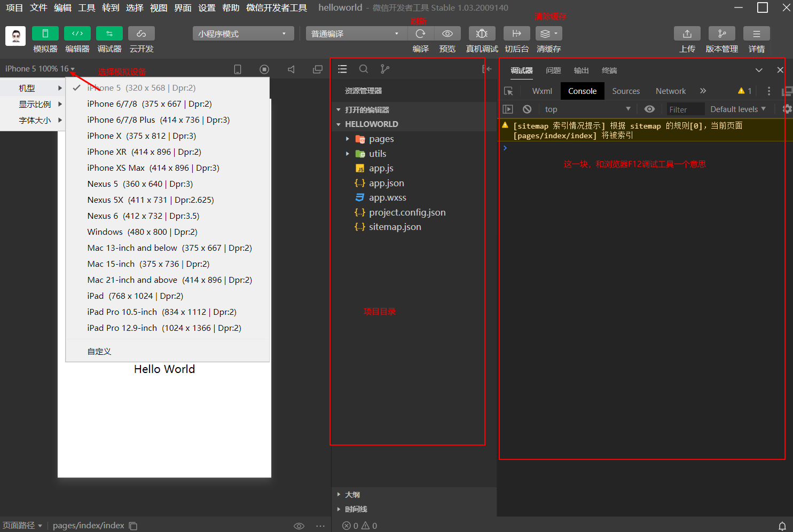Open the 项目 menu

[x=14, y=7]
